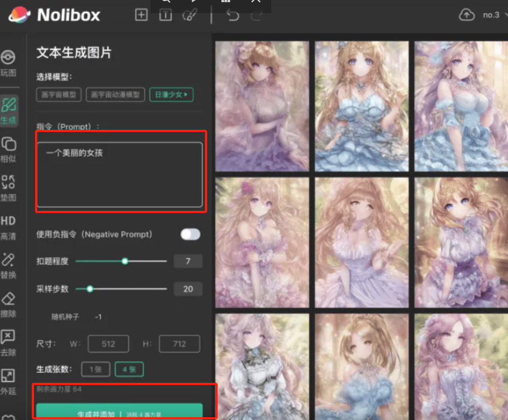
Task: Expand the 日漫少女 model dropdown
Action: 172,94
